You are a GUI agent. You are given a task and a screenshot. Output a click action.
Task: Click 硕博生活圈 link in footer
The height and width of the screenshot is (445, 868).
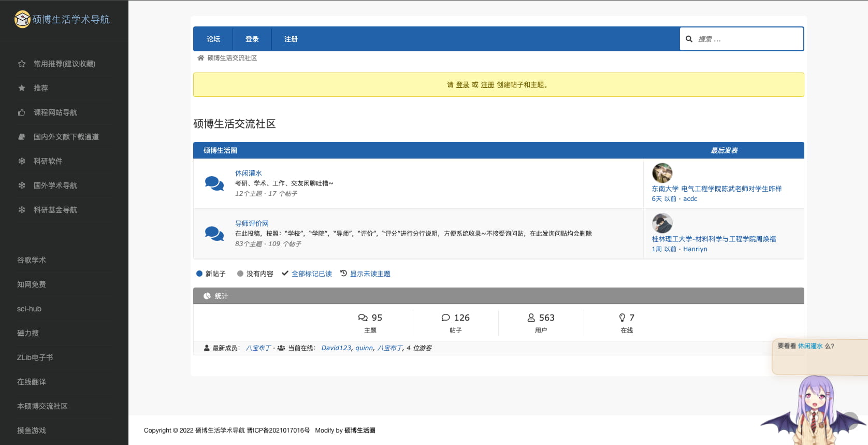[x=360, y=430]
